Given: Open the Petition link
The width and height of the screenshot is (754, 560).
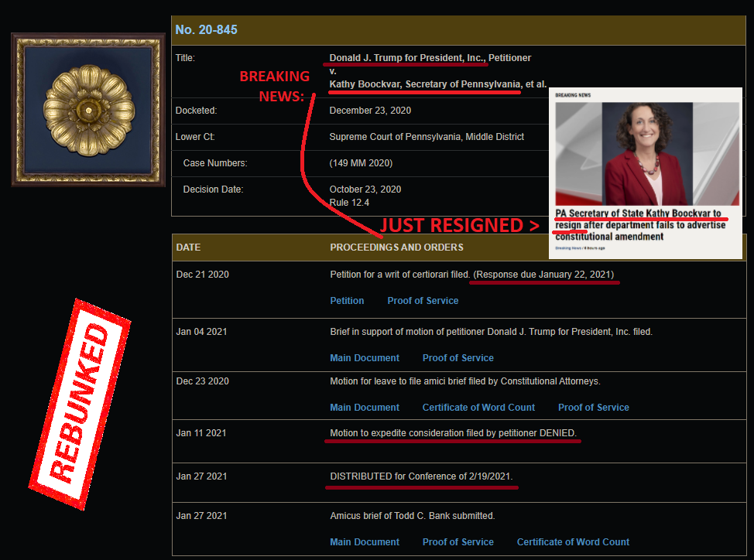Looking at the screenshot, I should point(347,301).
